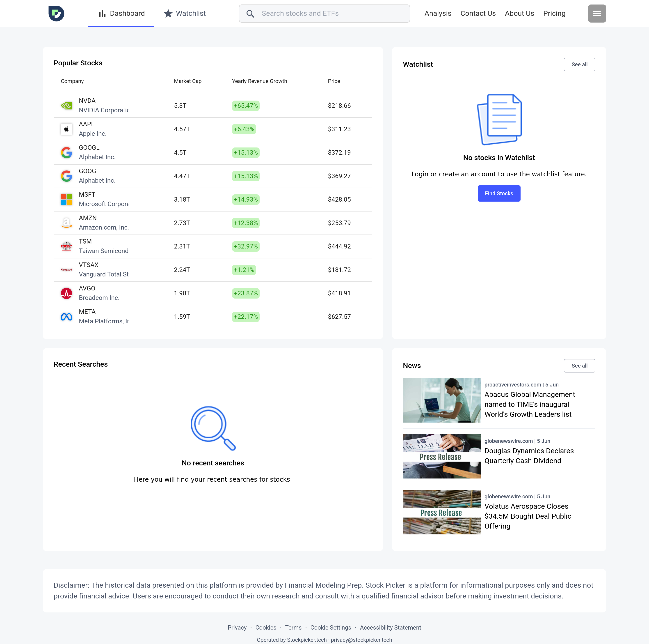The image size is (649, 644).
Task: Open the hamburger menu button
Action: pos(597,14)
